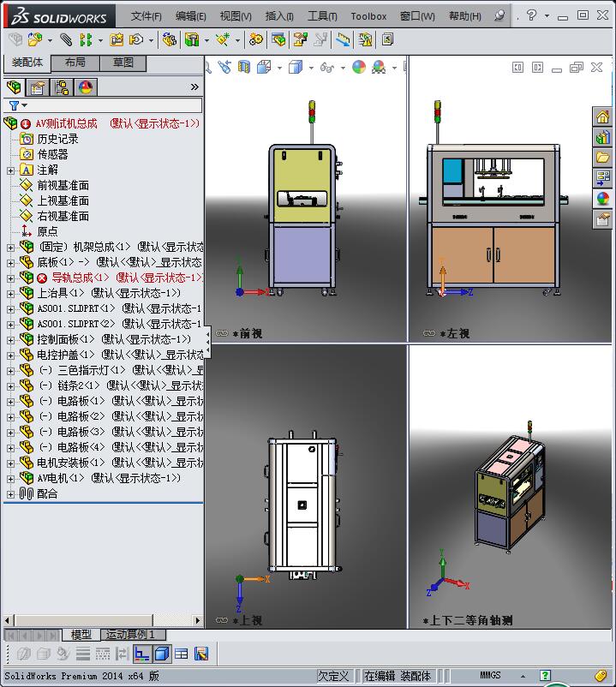Open SolidWorks Resources home icon in task pane

602,116
